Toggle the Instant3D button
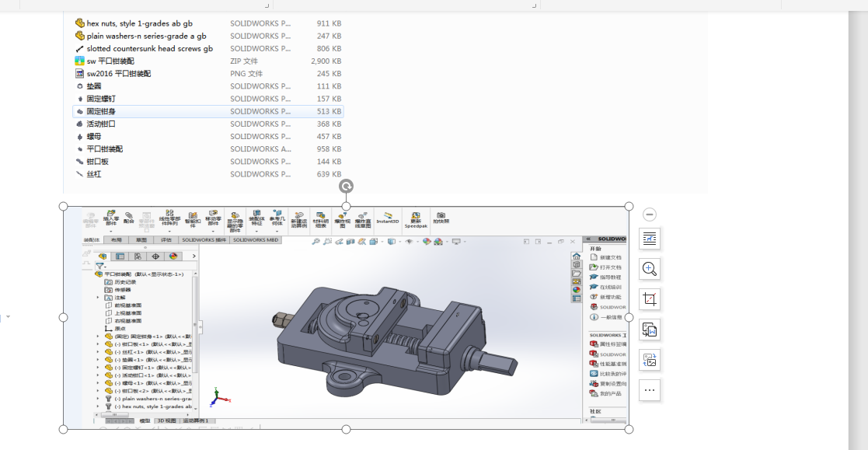The image size is (868, 450). coord(387,217)
